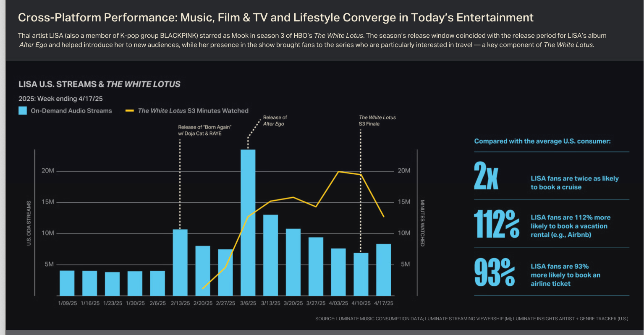This screenshot has height=335, width=644.
Task: Open the Luminate source attribution link
Action: click(471, 319)
